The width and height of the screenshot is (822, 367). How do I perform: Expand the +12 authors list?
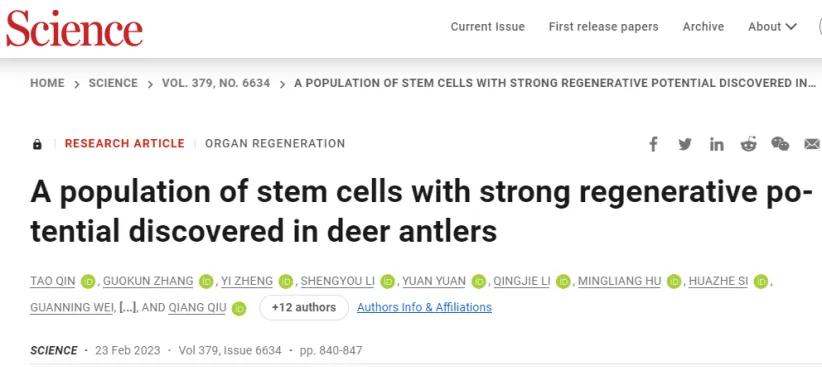pyautogui.click(x=304, y=307)
